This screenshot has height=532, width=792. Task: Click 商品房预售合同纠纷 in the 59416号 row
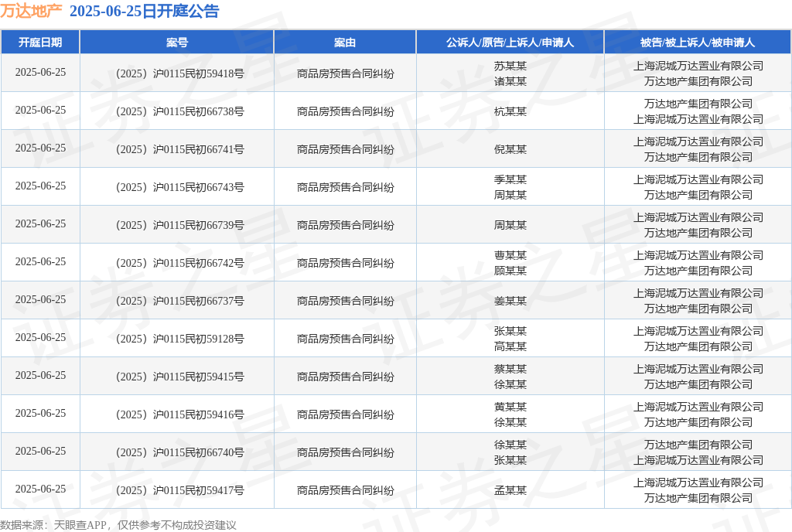345,414
